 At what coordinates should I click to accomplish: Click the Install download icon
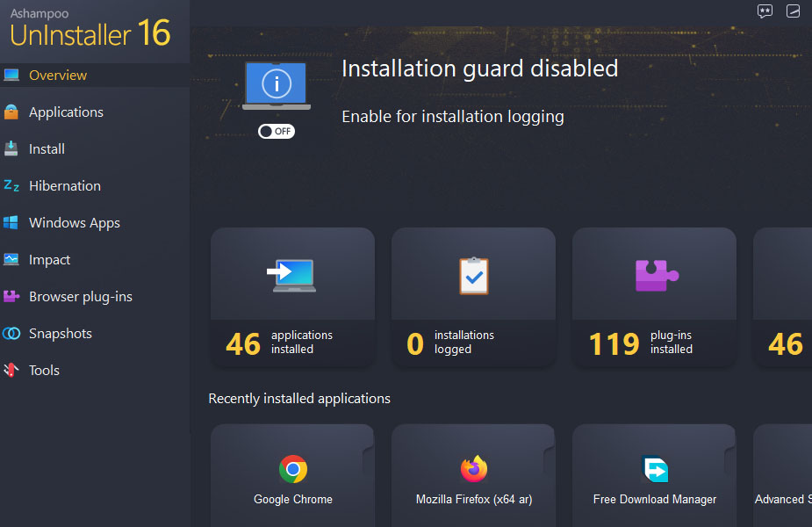[11, 148]
